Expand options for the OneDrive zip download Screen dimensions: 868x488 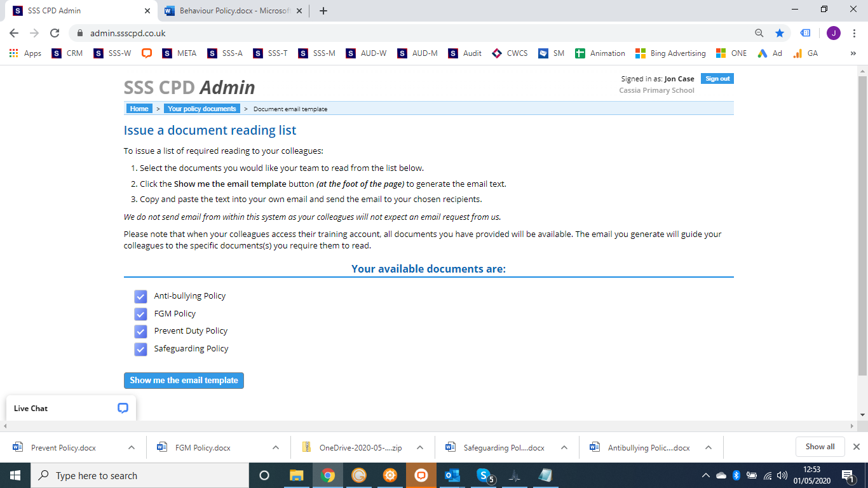click(420, 447)
